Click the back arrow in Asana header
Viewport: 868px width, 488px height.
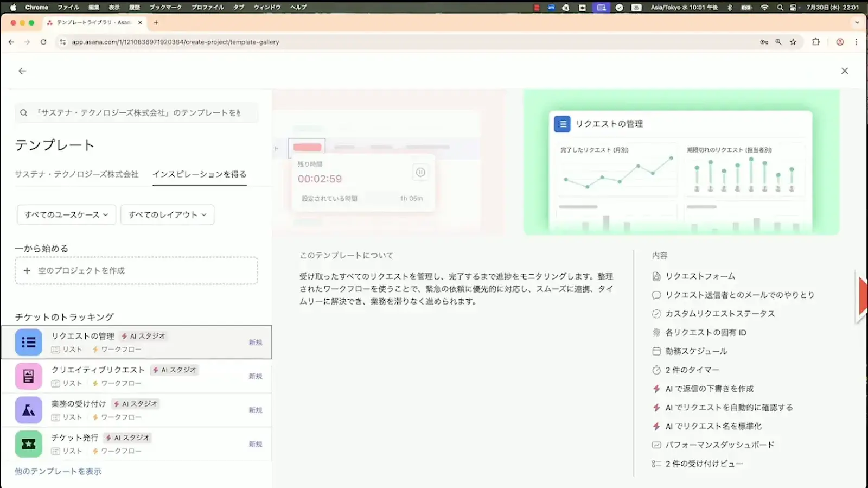[x=22, y=71]
